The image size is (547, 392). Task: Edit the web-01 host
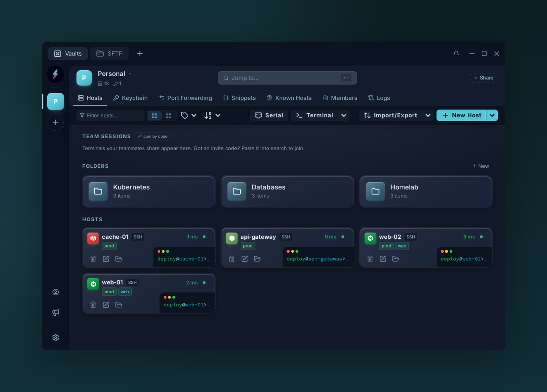pyautogui.click(x=106, y=305)
